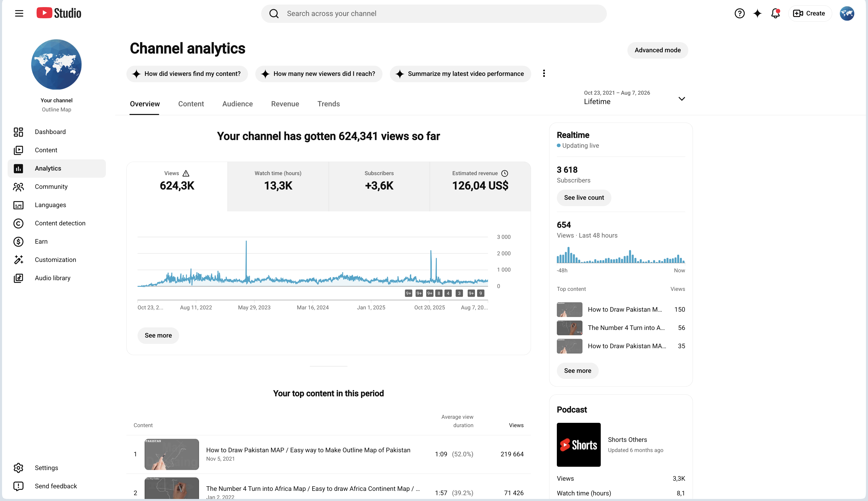Expand the Lifetime date range dropdown
The image size is (868, 501).
coord(635,98)
